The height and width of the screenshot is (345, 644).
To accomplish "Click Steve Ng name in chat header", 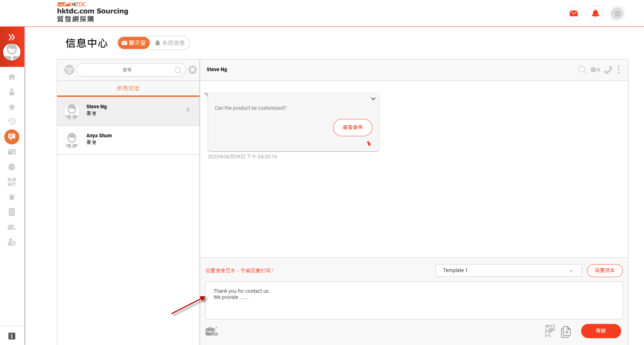I will 217,69.
